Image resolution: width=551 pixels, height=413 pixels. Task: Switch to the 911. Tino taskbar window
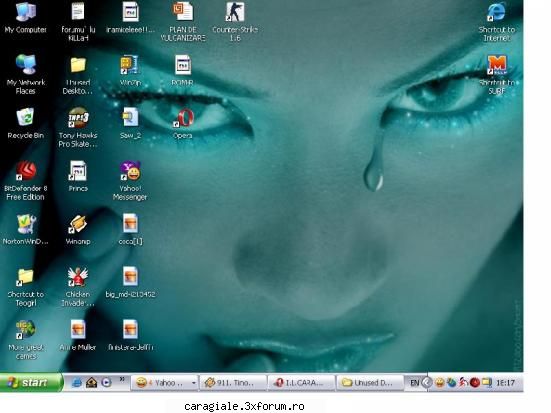(x=233, y=383)
